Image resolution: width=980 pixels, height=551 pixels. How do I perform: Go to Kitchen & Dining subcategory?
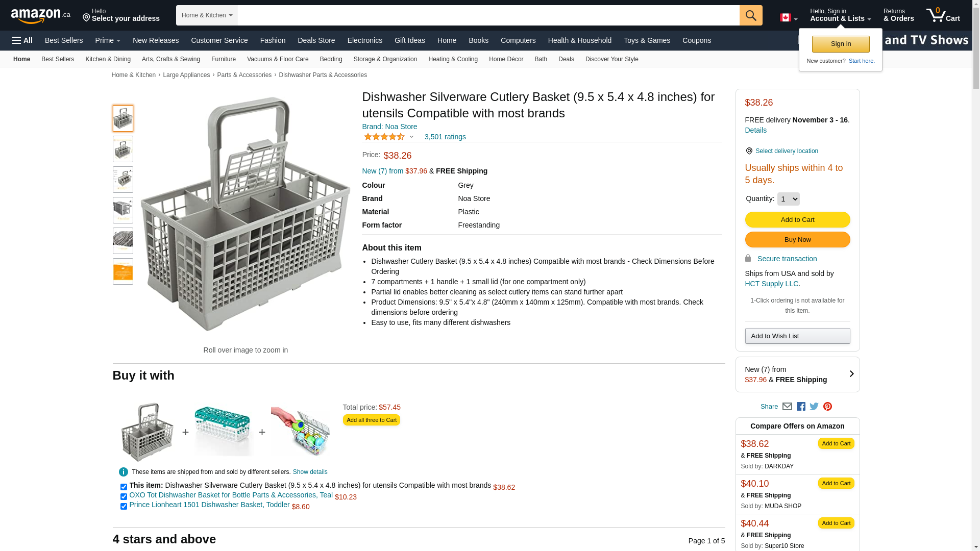point(108,59)
